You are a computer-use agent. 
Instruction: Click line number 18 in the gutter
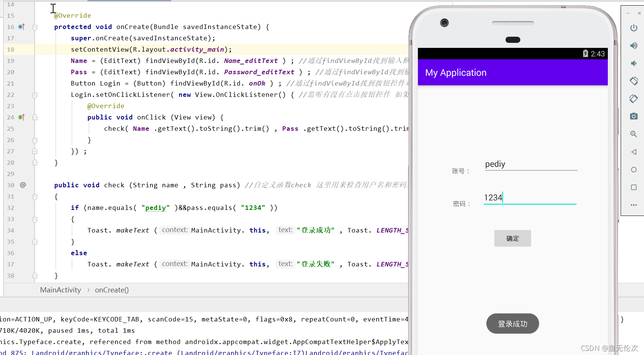[x=11, y=49]
